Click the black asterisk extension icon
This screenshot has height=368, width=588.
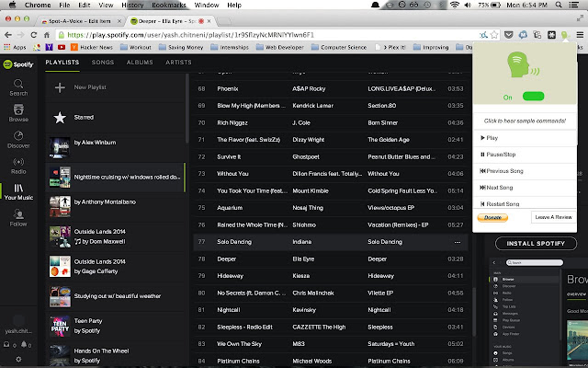click(x=551, y=35)
